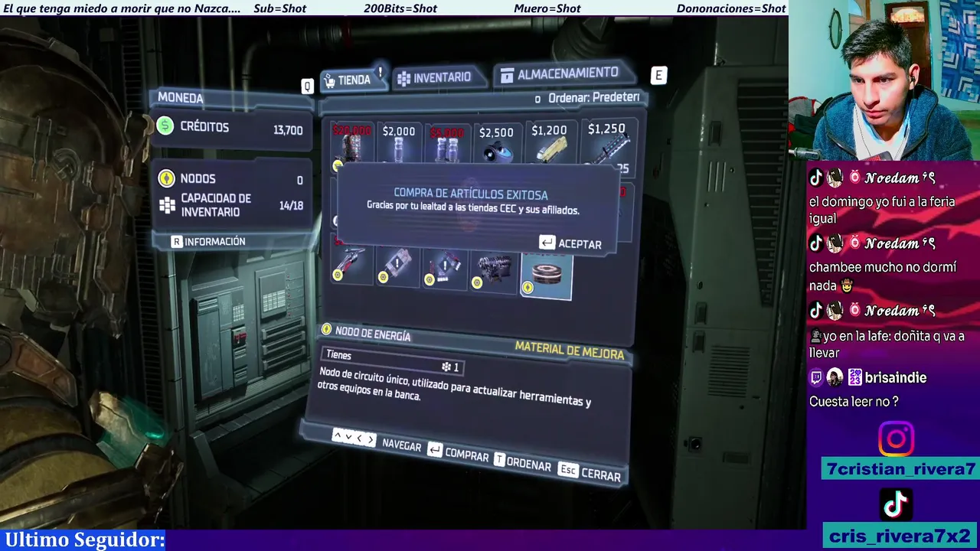Click the shopping cart icon on Tienda
Image resolution: width=980 pixels, height=551 pixels.
(329, 80)
